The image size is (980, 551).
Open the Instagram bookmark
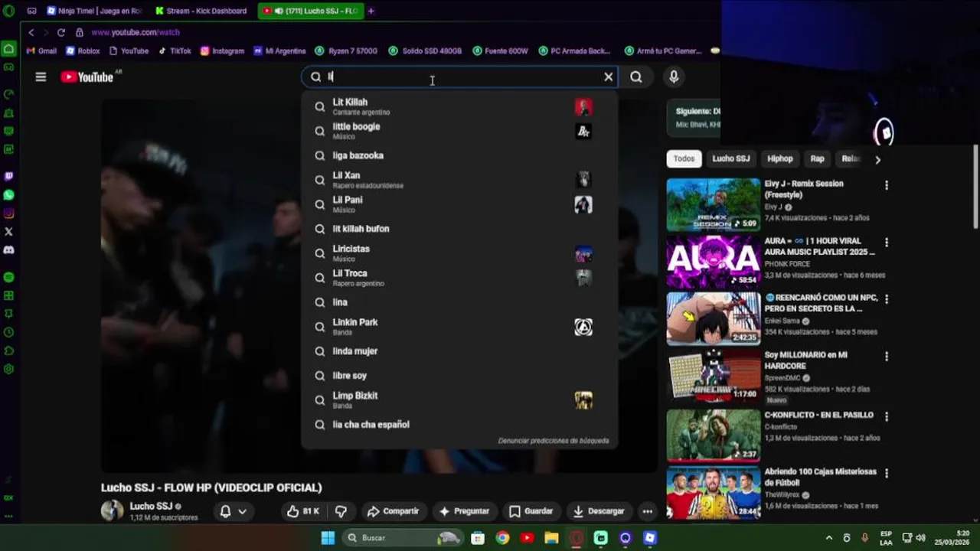(222, 51)
